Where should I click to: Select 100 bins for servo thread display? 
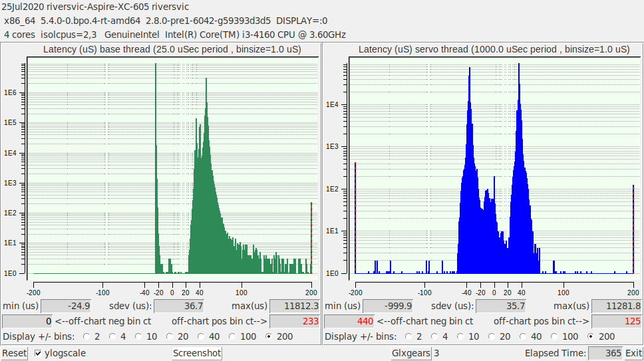coord(554,337)
